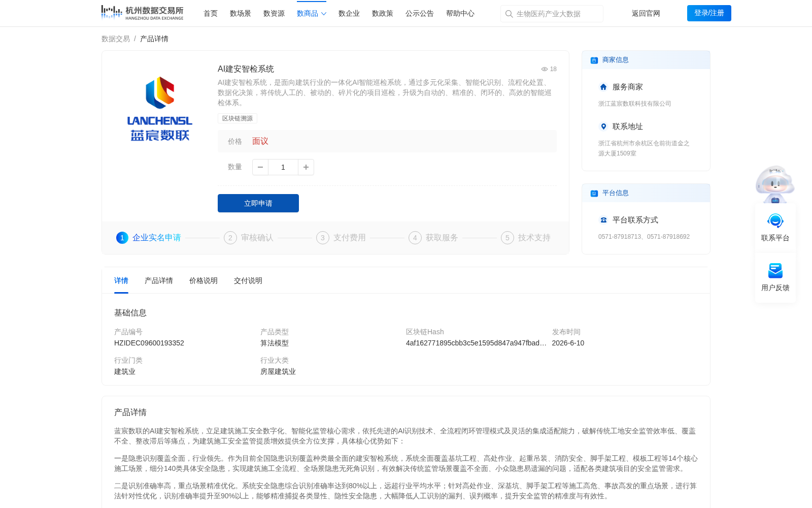Click the blockchain hash value 4af162771895...
This screenshot has width=812, height=508.
(x=476, y=343)
